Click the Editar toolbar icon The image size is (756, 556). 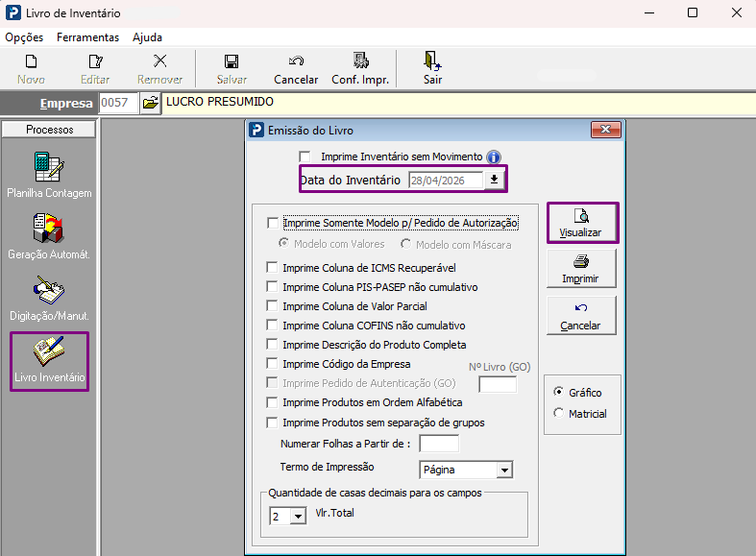click(x=95, y=61)
